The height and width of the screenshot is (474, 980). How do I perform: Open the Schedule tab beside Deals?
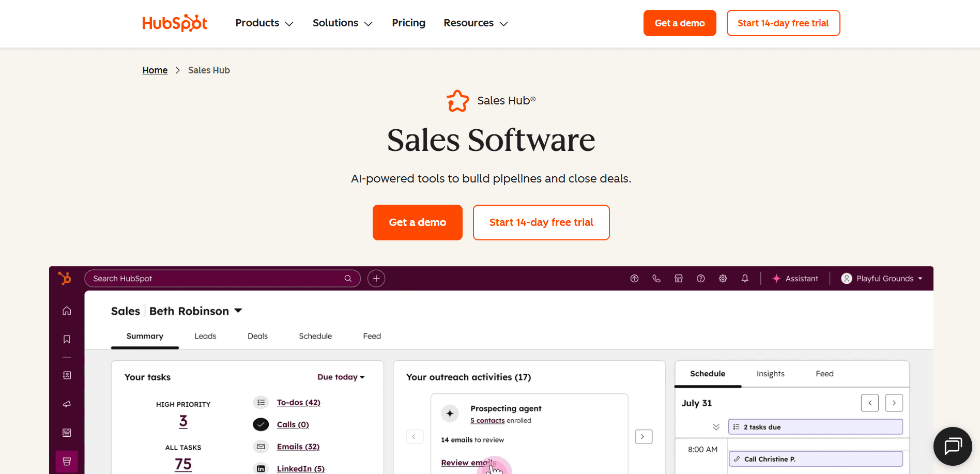pyautogui.click(x=315, y=336)
